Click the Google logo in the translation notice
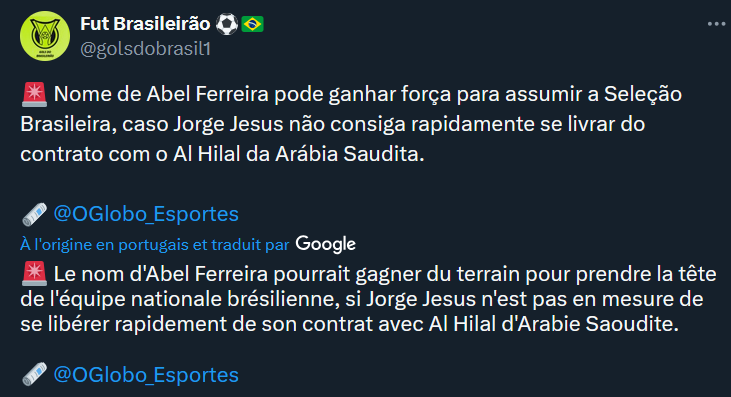Viewport: 731px width, 397px height. pos(325,244)
